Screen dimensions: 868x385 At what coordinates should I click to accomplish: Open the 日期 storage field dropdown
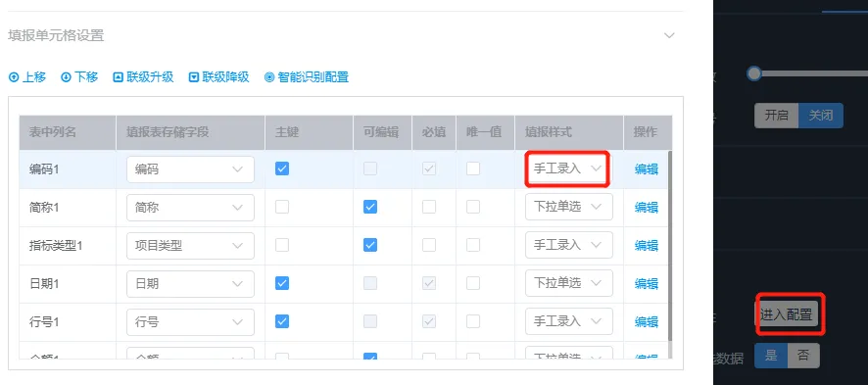[190, 284]
